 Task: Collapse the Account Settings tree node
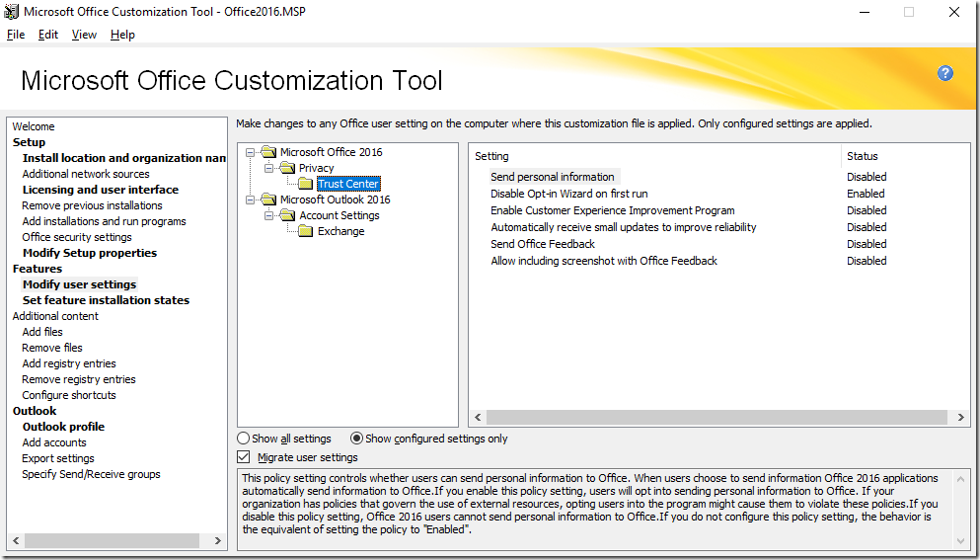point(269,216)
